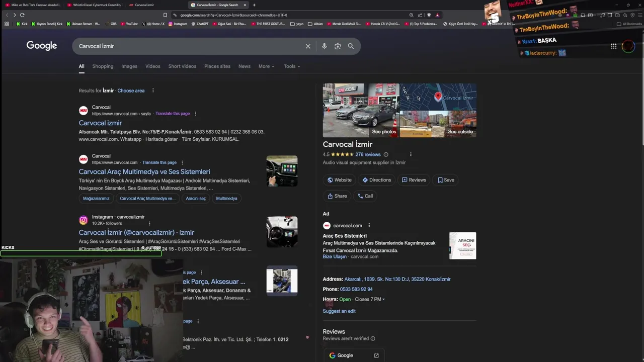Click the Google search input field
This screenshot has width=644, height=362.
tap(189, 46)
